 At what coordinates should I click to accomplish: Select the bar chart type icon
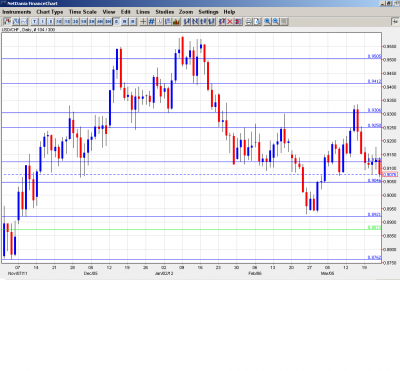pyautogui.click(x=16, y=22)
